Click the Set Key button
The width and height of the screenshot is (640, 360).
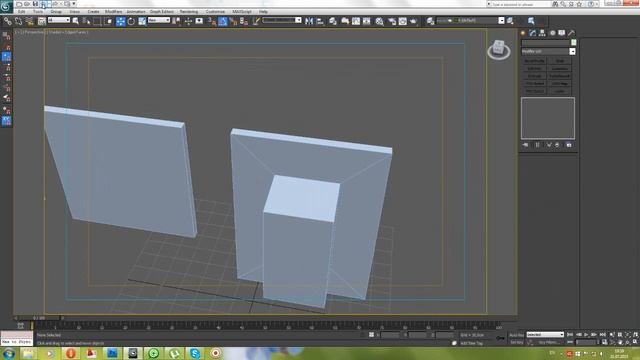[516, 342]
